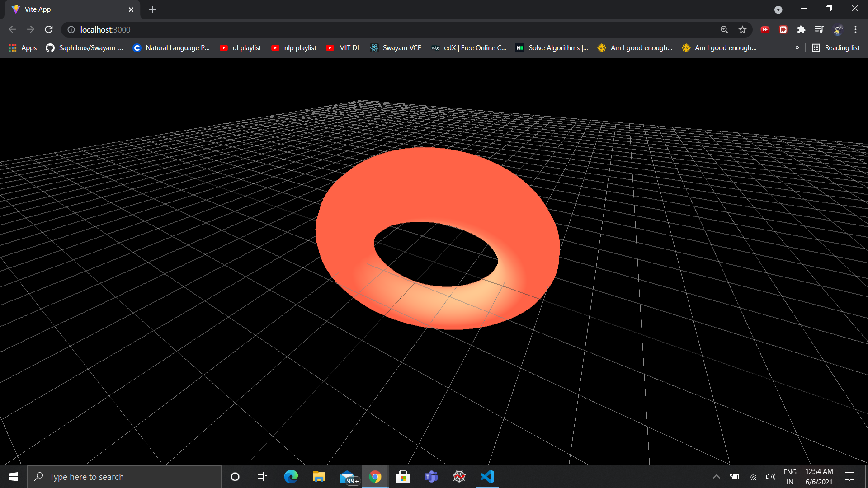Image resolution: width=868 pixels, height=488 pixels.
Task: Click the Chrome profile avatar
Action: [x=838, y=29]
